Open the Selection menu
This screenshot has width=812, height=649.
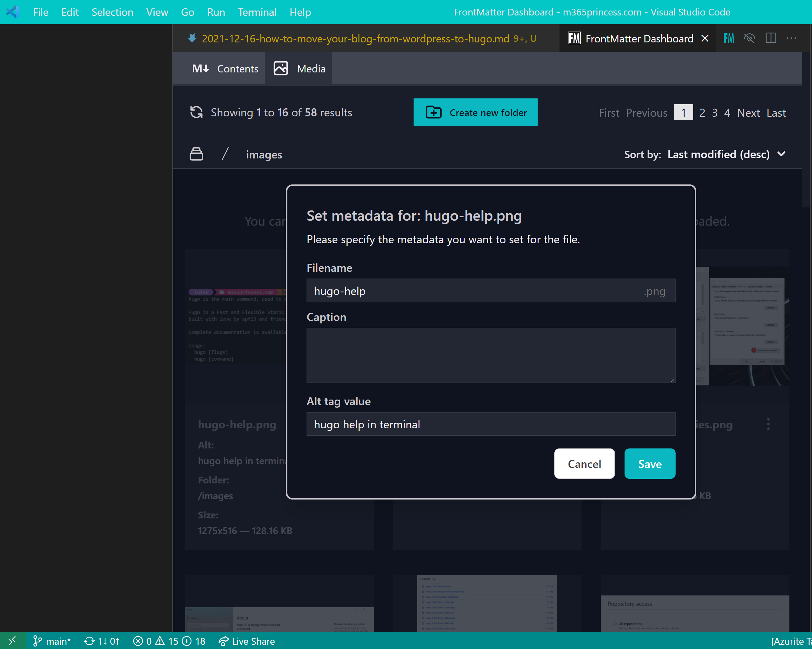pyautogui.click(x=112, y=12)
